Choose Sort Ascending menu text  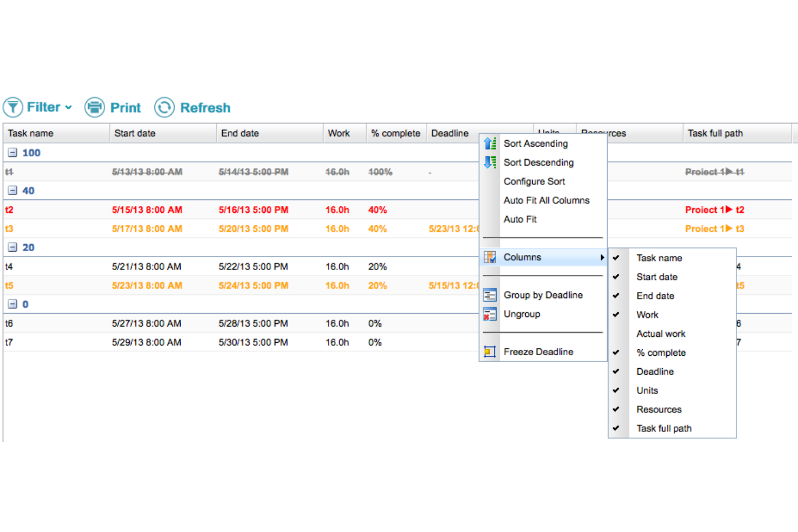click(x=535, y=143)
